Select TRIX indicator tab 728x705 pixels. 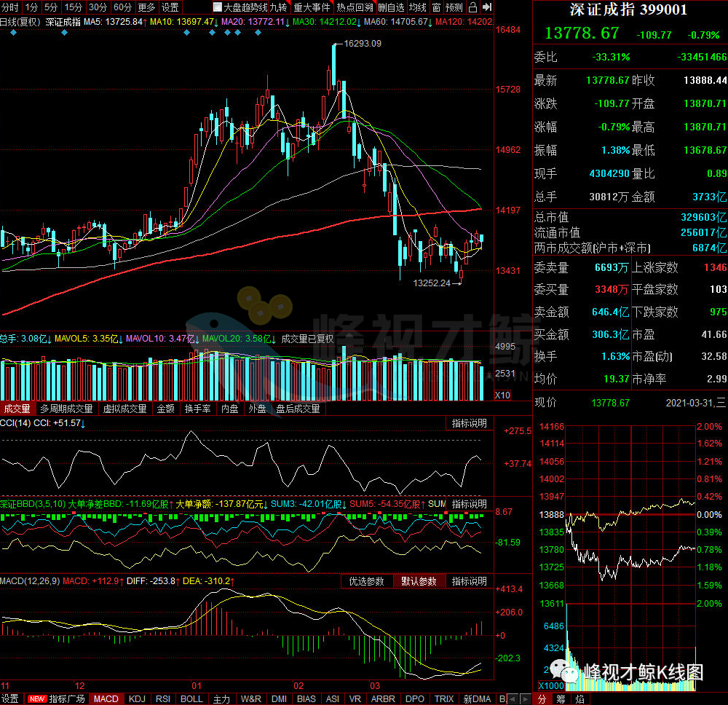pyautogui.click(x=444, y=698)
